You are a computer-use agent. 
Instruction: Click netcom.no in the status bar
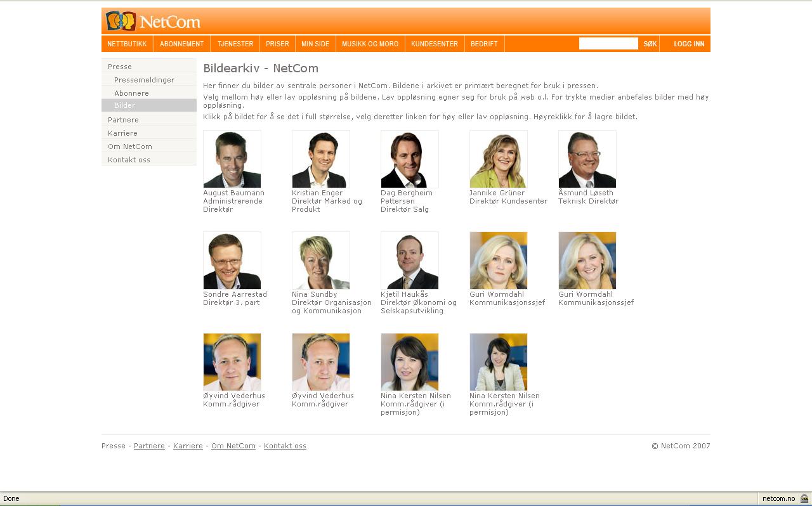[778, 498]
